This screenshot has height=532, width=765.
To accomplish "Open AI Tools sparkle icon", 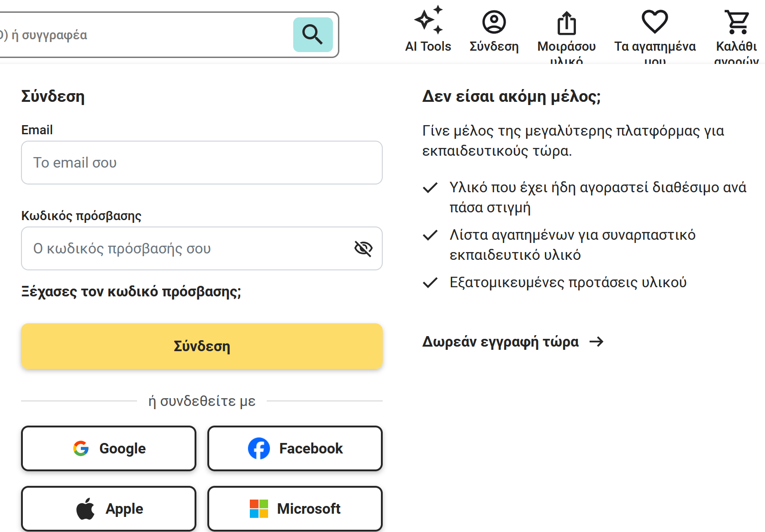I will pyautogui.click(x=428, y=20).
